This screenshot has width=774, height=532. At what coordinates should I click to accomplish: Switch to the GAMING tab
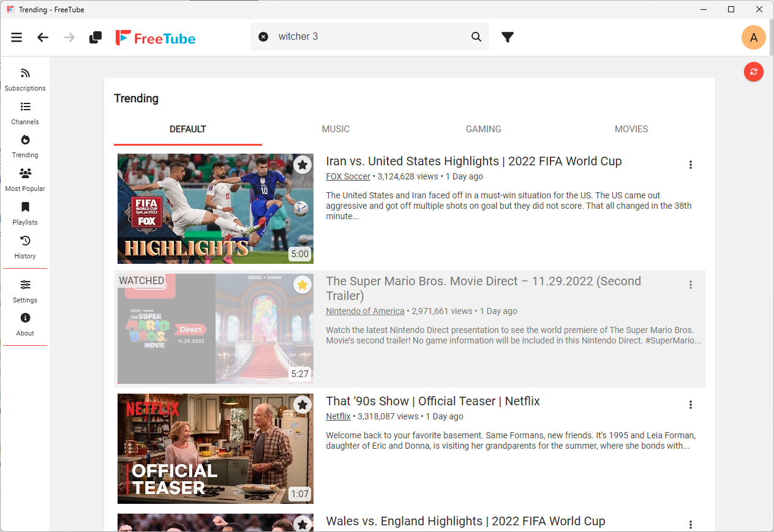click(x=484, y=129)
